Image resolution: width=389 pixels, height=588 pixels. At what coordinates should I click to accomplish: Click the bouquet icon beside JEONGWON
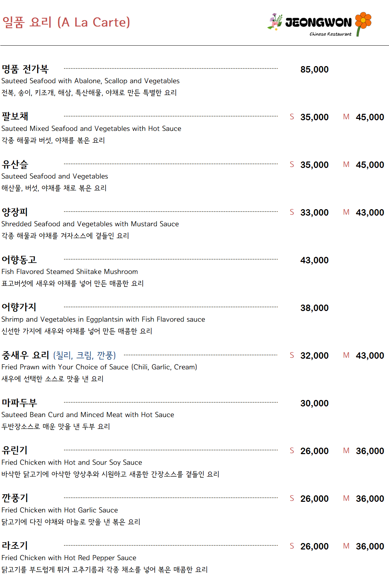(x=275, y=22)
